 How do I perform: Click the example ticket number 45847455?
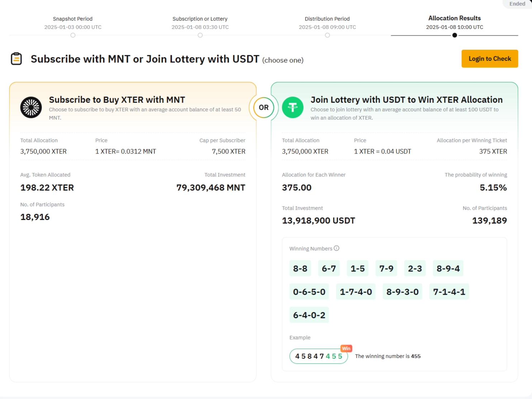(x=319, y=356)
